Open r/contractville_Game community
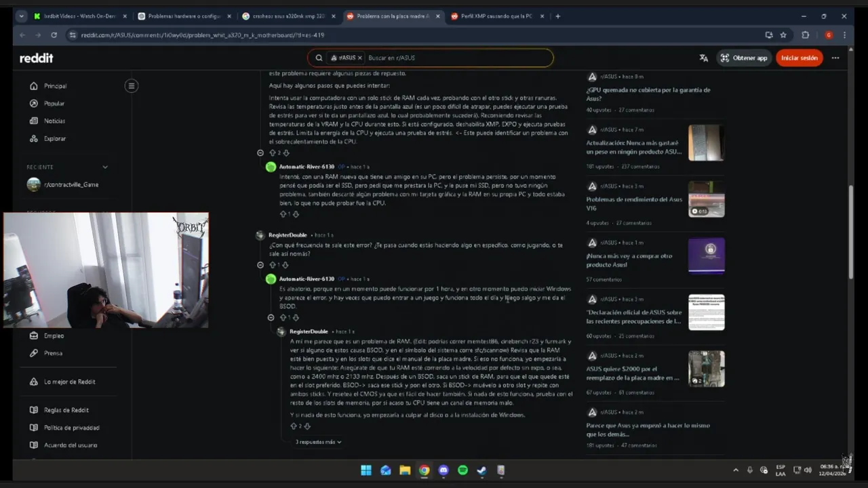Image resolution: width=868 pixels, height=488 pixels. (71, 184)
